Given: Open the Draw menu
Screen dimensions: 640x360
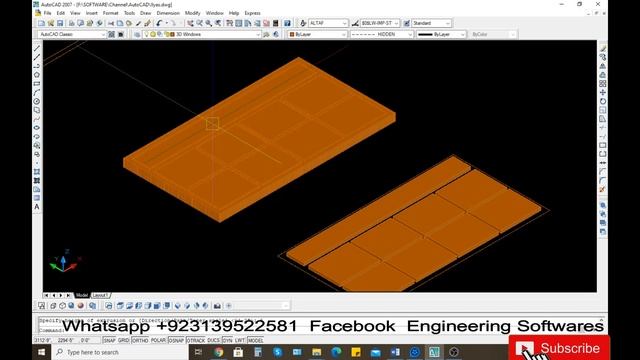Looking at the screenshot, I should click(x=145, y=13).
